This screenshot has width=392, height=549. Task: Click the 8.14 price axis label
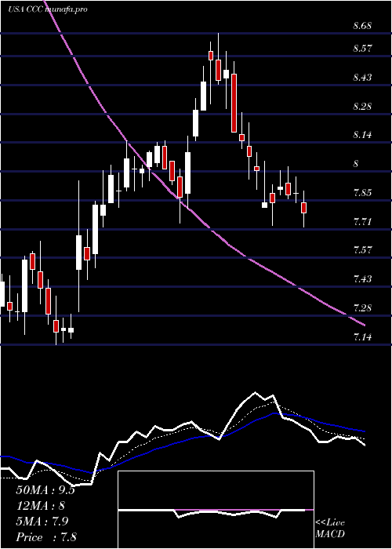click(x=362, y=135)
